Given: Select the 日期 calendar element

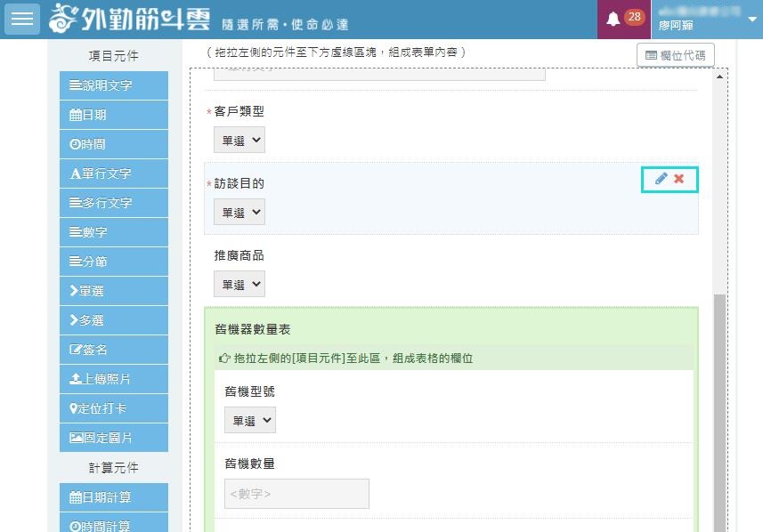Looking at the screenshot, I should pos(114,115).
